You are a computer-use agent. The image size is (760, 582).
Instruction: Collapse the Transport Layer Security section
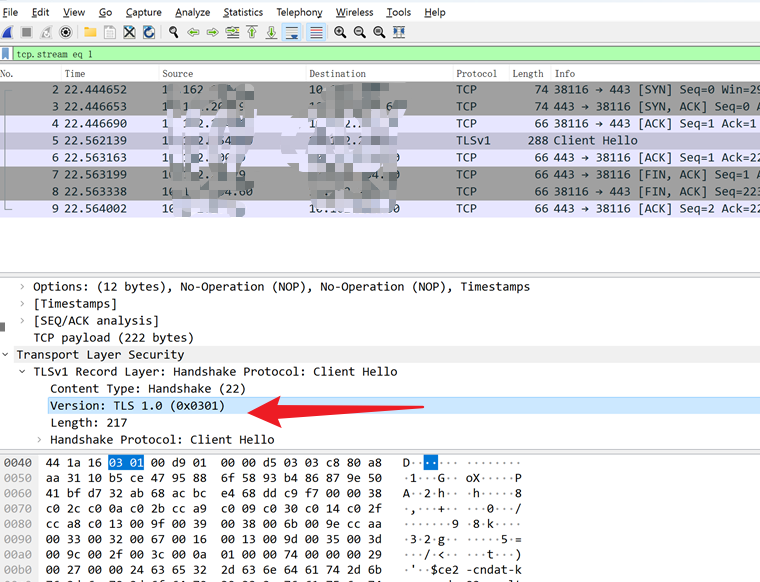click(7, 354)
